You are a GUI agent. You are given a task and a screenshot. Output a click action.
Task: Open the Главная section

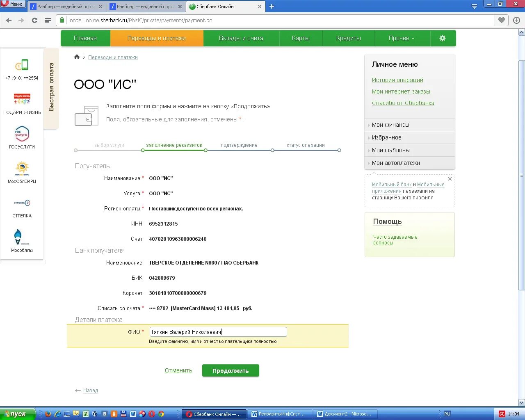[x=85, y=38]
